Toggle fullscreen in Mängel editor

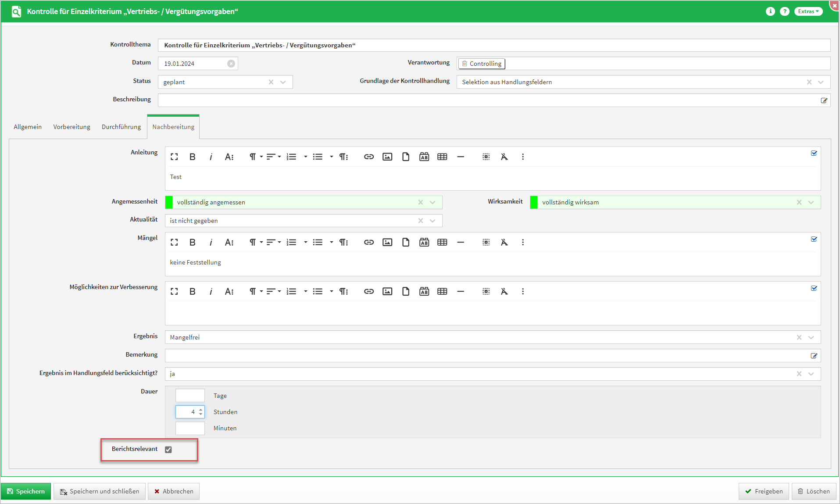coord(174,243)
